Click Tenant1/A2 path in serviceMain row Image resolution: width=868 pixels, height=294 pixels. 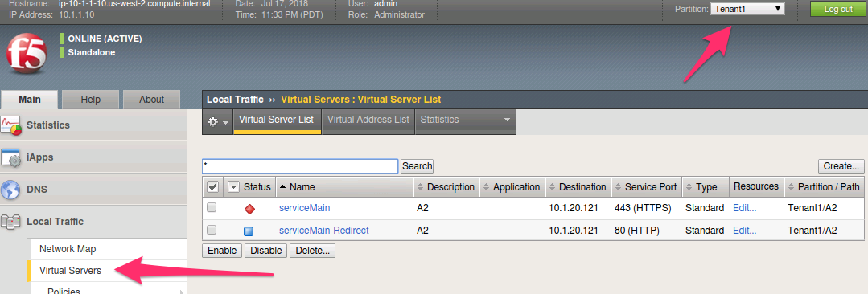812,208
